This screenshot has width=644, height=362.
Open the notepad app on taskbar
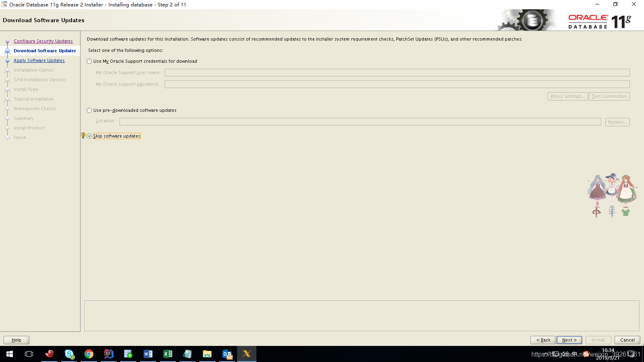click(188, 354)
